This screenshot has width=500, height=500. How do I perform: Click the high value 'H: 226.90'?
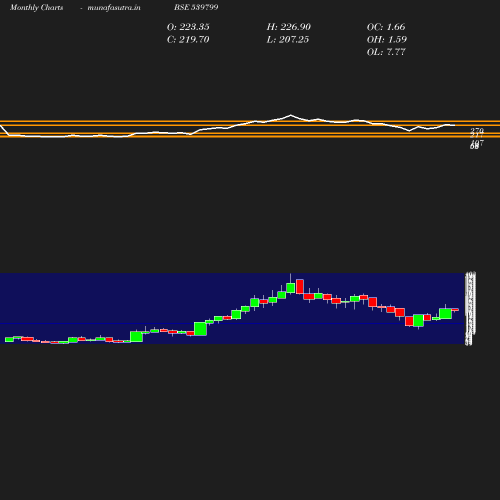pos(289,27)
